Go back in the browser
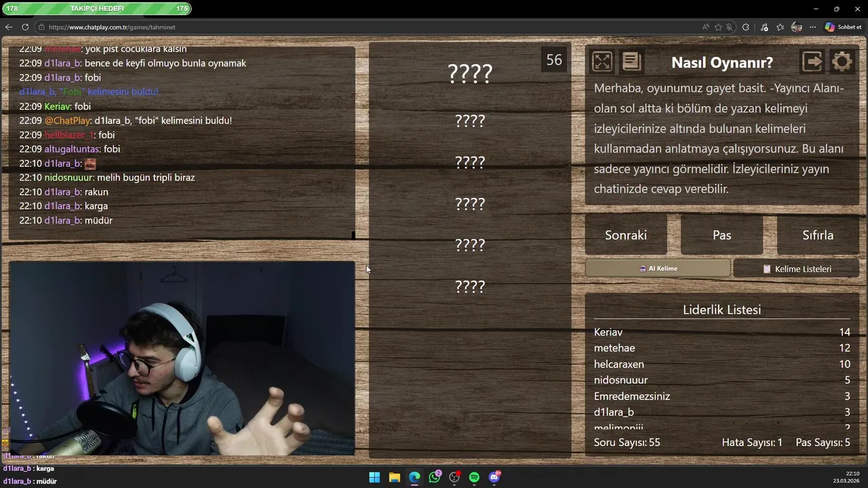Screen dimensions: 868x488 point(9,27)
